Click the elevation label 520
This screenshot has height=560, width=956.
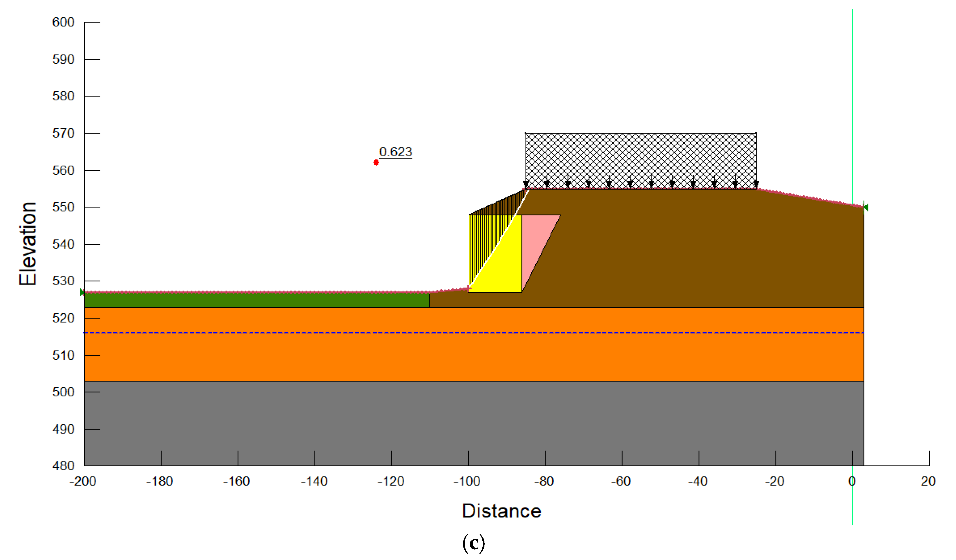pos(63,318)
